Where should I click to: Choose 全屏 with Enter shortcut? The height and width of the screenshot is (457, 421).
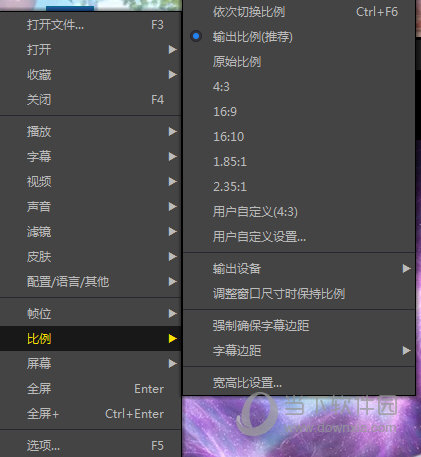[x=90, y=389]
